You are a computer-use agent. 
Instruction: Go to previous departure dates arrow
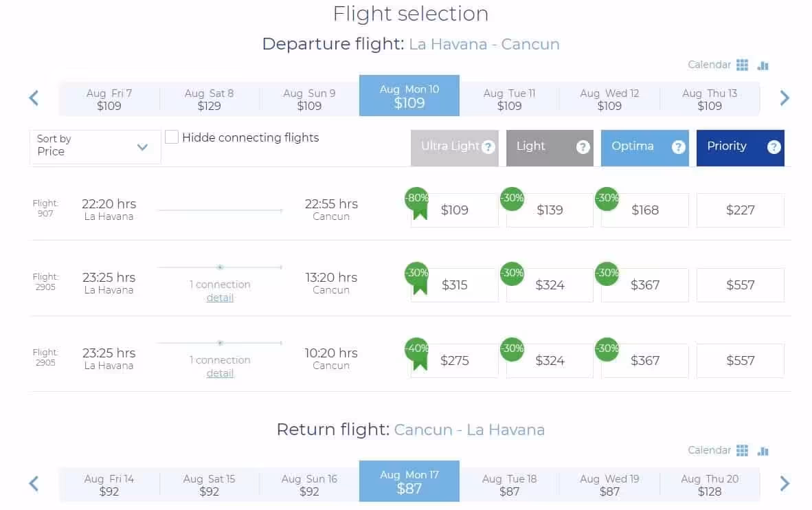34,98
